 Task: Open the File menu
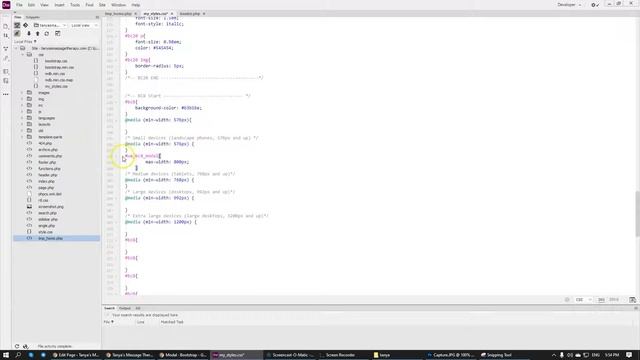tap(19, 5)
